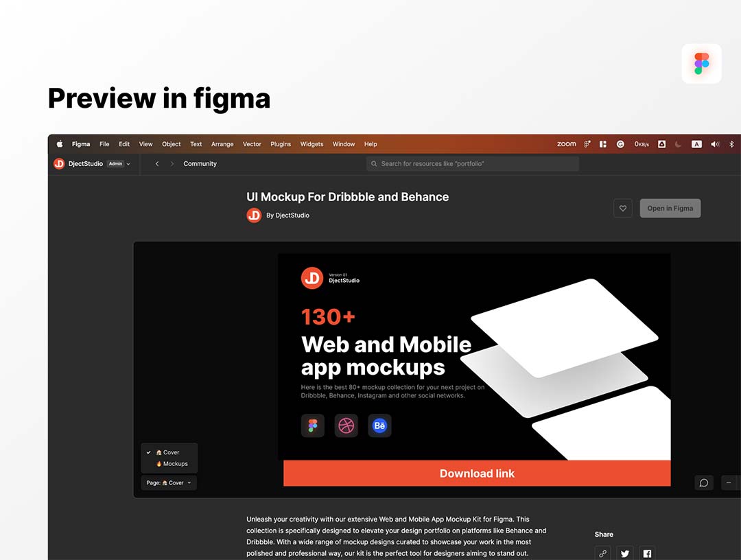Image resolution: width=741 pixels, height=560 pixels.
Task: Open the volume control in menu bar
Action: (715, 144)
